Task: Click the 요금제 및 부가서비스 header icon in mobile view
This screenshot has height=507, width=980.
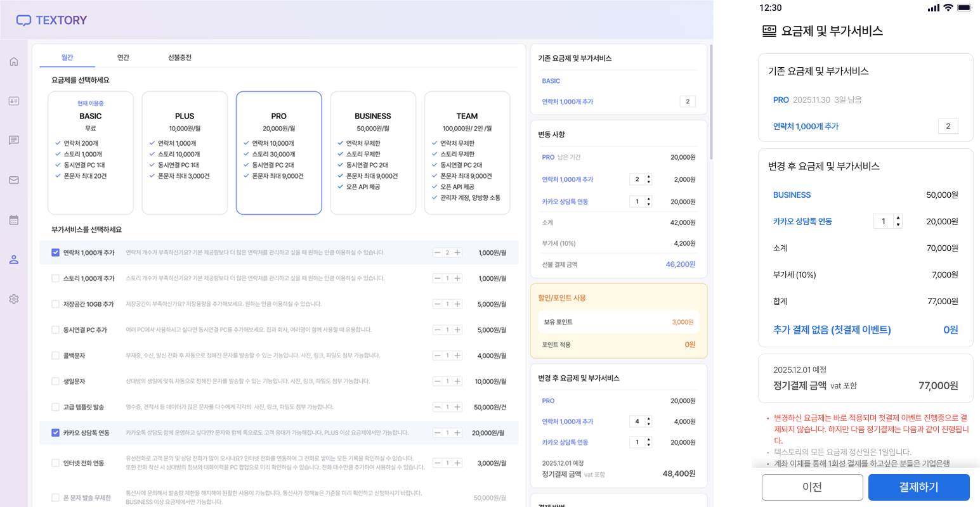Action: [769, 31]
